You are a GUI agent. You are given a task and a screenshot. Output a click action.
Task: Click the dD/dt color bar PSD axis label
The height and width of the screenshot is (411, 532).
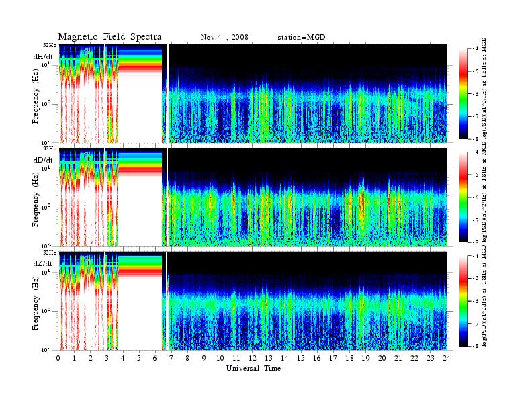click(x=484, y=192)
